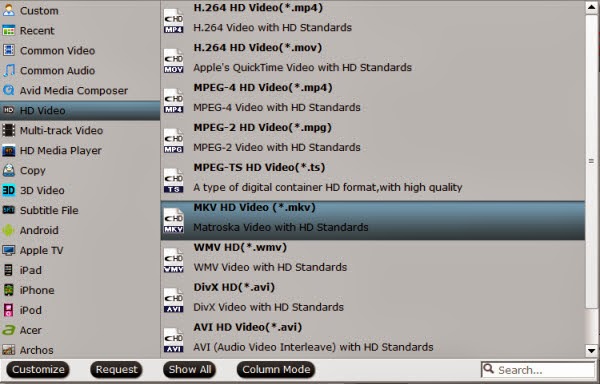Viewport: 600px width, 384px height.
Task: Select the Common Audio category
Action: [x=80, y=70]
